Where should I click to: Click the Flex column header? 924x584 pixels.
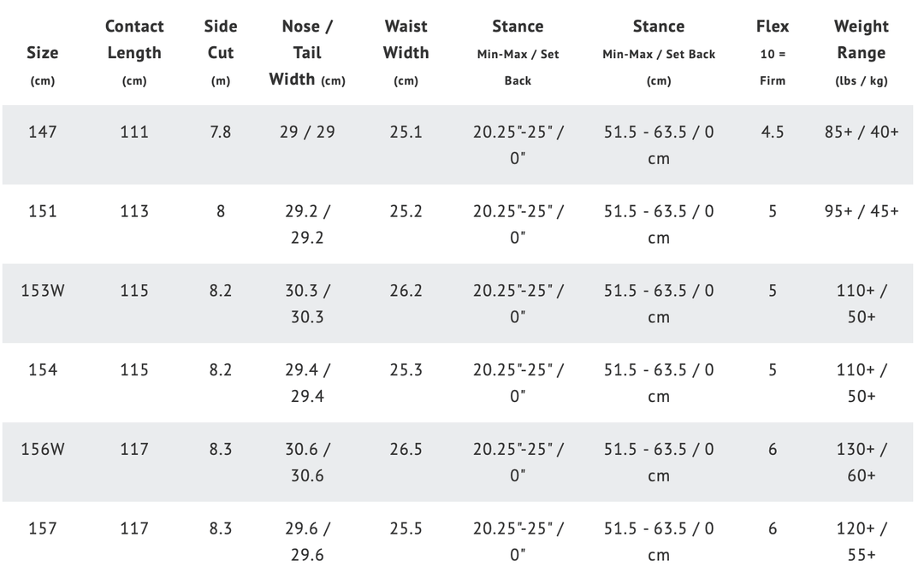click(x=773, y=52)
